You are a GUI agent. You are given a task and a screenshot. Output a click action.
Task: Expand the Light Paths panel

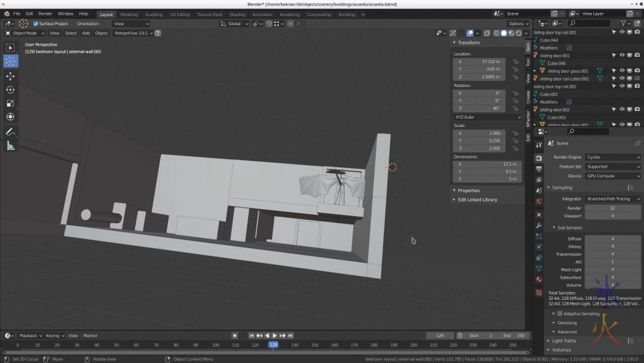pos(564,340)
